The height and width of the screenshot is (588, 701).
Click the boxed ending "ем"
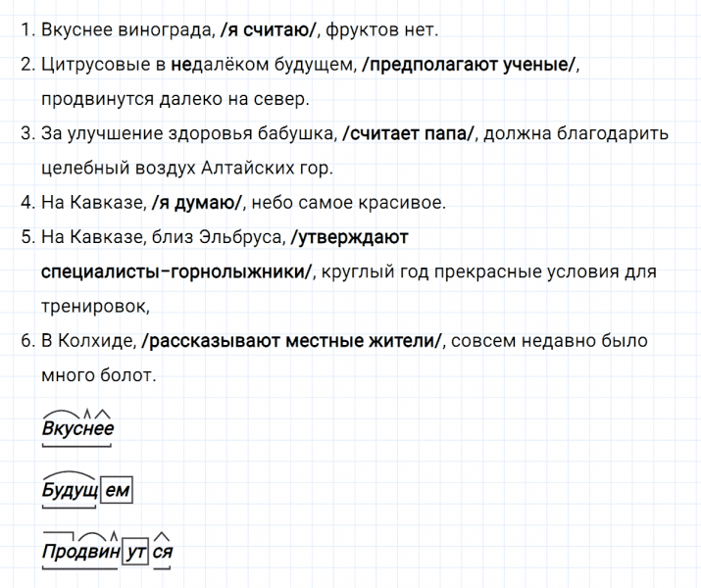coord(117,491)
